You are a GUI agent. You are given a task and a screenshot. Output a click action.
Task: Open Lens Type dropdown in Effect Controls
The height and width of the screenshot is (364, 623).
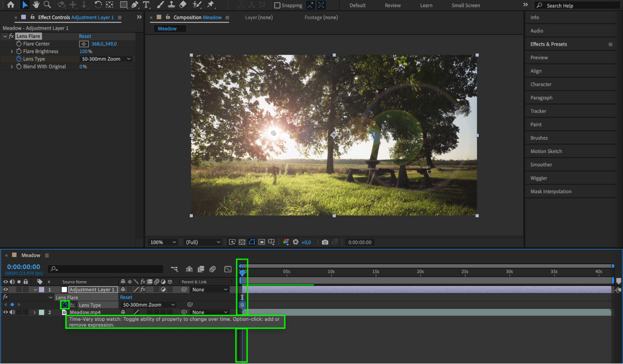point(106,59)
